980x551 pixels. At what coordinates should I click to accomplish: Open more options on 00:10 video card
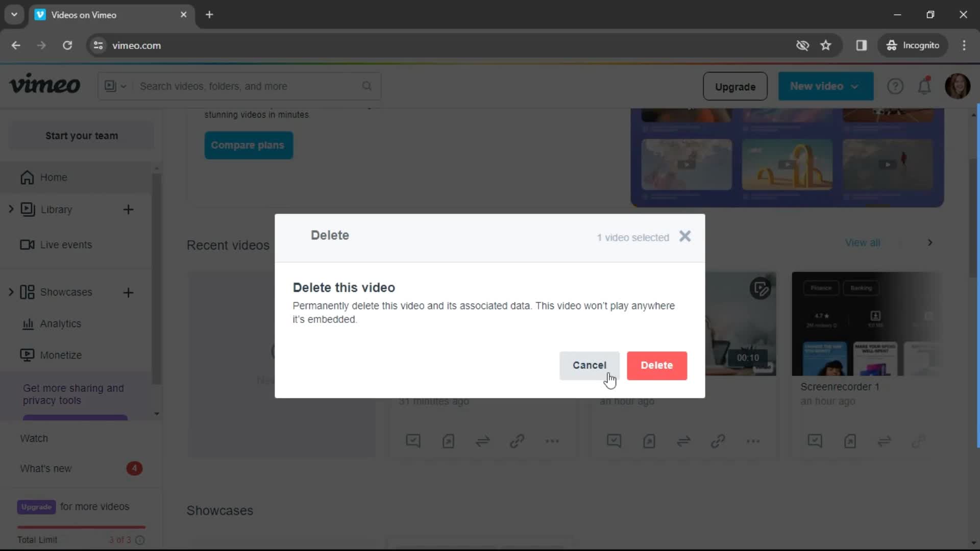753,441
